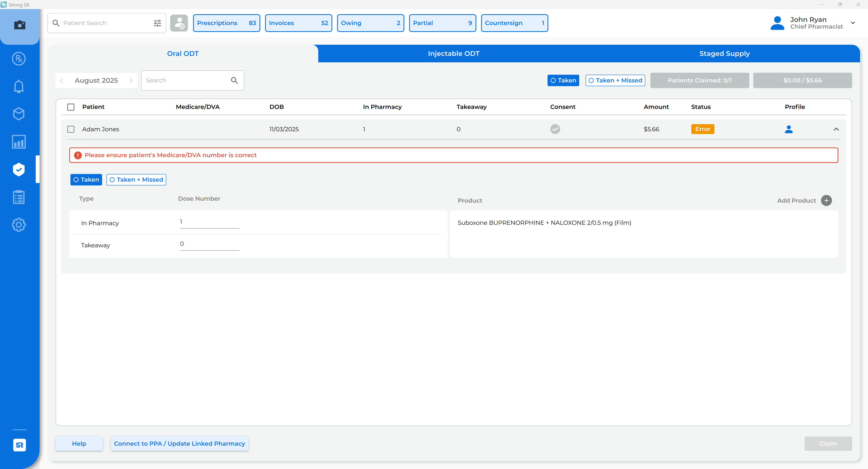Open the bar chart reports icon
868x469 pixels.
click(19, 142)
